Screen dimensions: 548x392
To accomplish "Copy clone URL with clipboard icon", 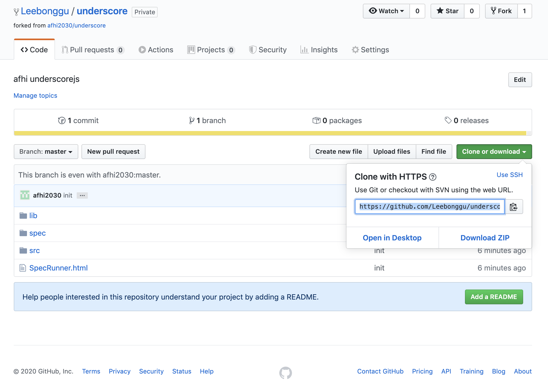I will click(514, 207).
